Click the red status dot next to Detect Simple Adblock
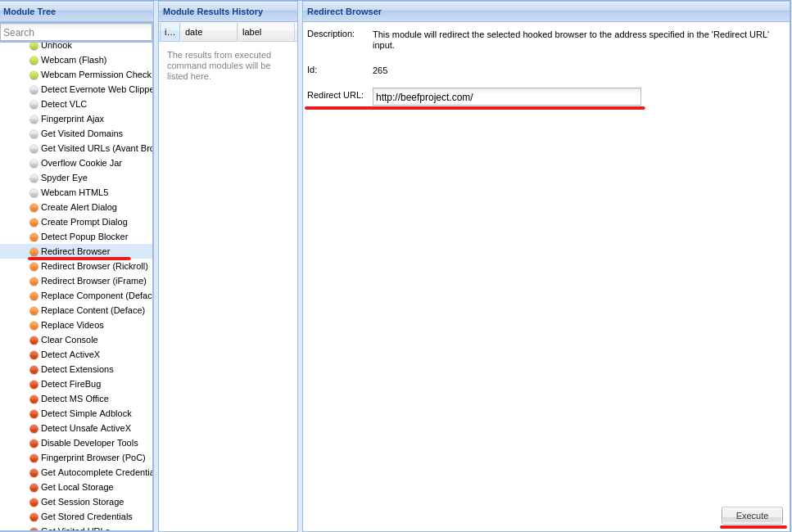792x532 pixels. pyautogui.click(x=34, y=413)
